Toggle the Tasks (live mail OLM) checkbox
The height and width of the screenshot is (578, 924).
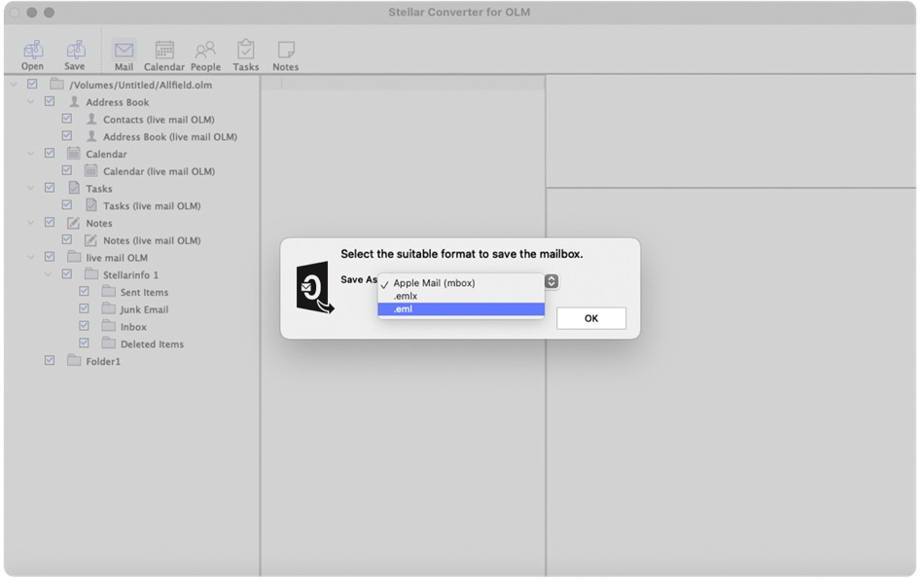tap(66, 204)
